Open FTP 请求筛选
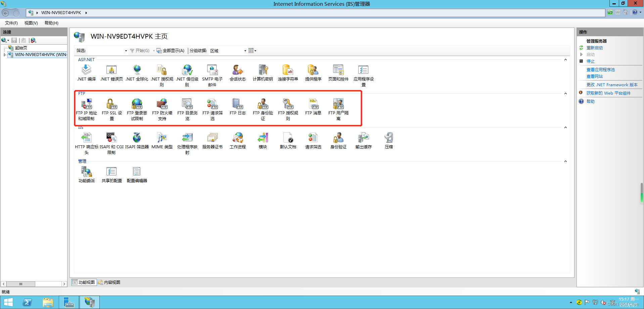 pos(213,109)
